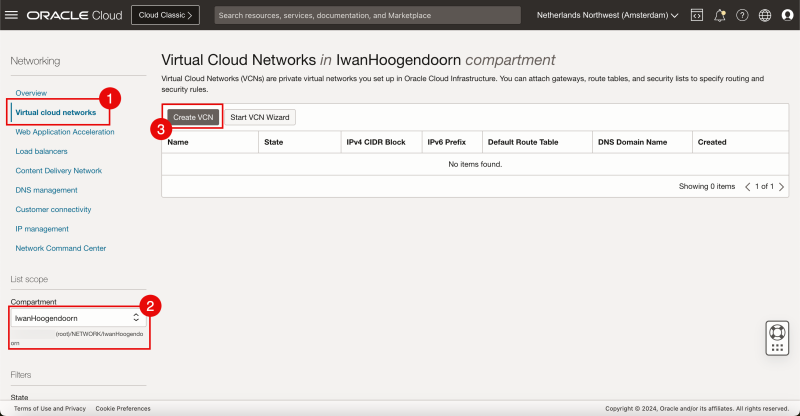Viewport: 800px width, 416px height.
Task: Open the IwanHoogendoorn compartment dropdown
Action: coord(78,318)
